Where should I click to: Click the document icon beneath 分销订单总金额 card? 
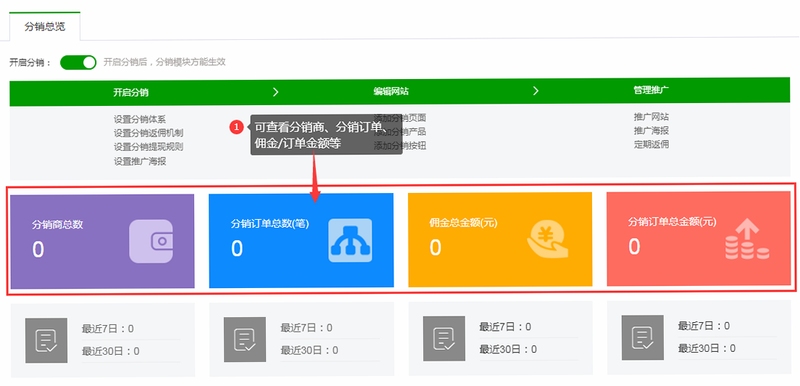point(642,337)
